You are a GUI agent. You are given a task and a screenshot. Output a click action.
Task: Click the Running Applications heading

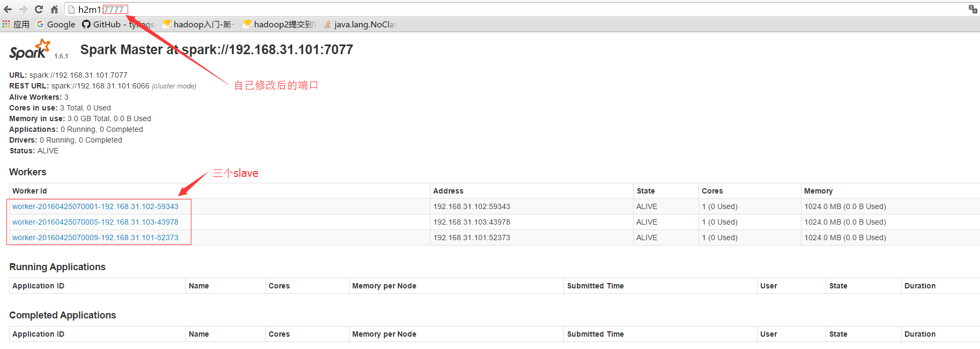coord(57,267)
